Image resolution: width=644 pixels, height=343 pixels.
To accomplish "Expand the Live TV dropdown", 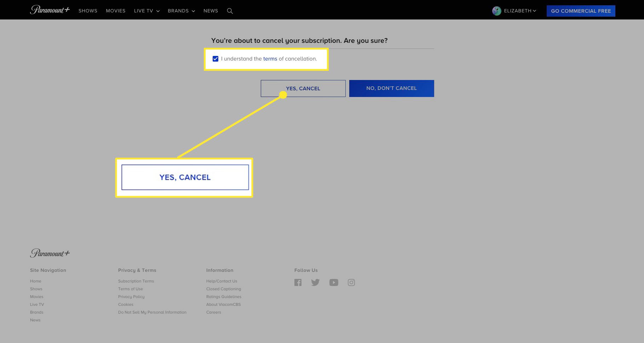I will coord(147,11).
